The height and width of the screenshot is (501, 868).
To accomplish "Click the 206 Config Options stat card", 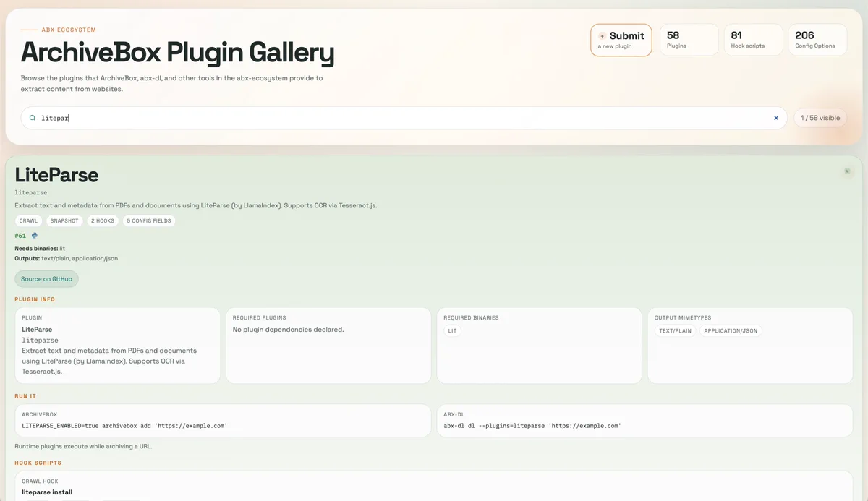I will coord(817,40).
